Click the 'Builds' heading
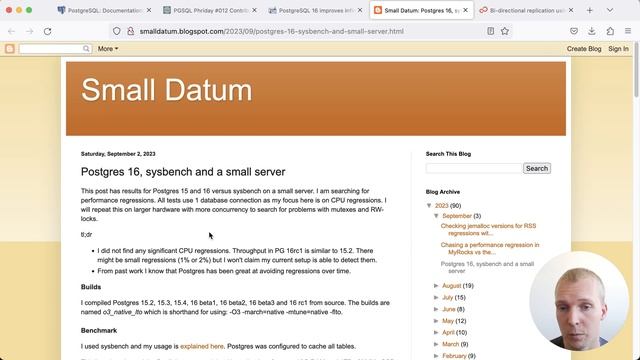640x360 pixels. click(91, 287)
